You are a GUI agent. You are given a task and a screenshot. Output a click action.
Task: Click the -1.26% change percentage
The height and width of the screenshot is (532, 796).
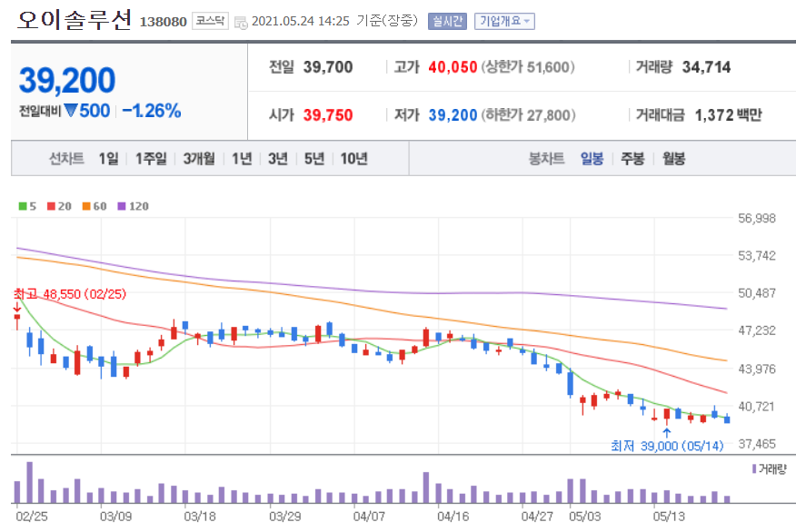tap(151, 111)
